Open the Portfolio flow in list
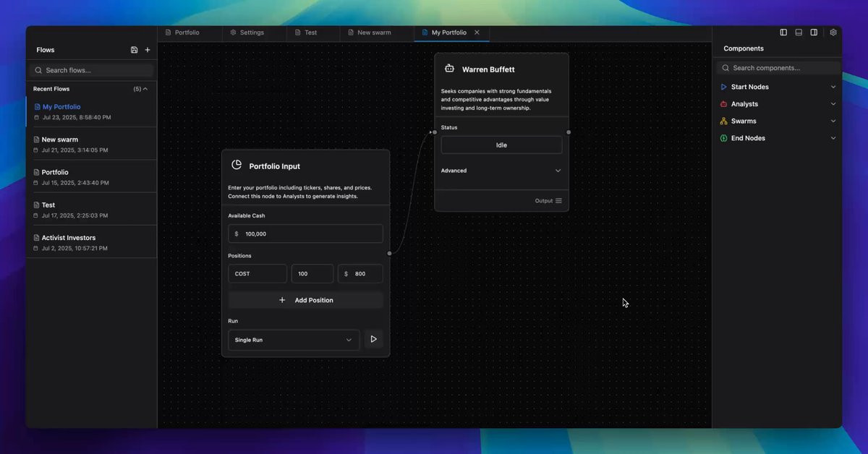868x454 pixels. tap(91, 176)
